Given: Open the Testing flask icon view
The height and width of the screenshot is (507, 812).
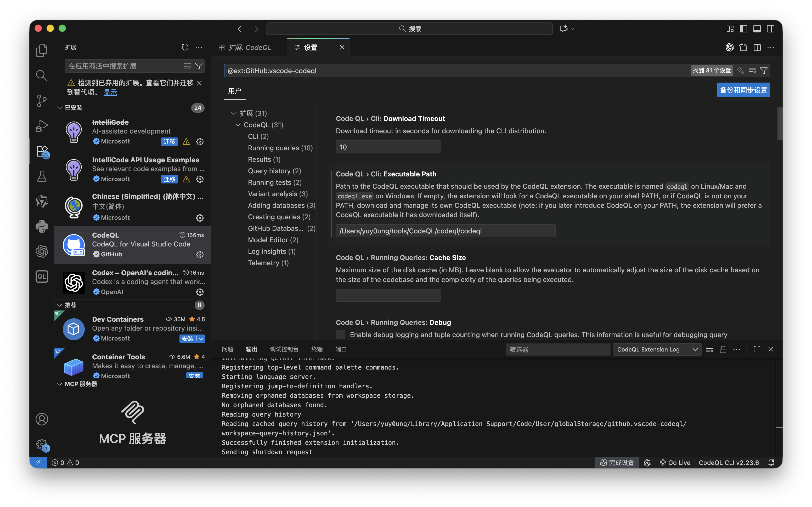Looking at the screenshot, I should coord(42,176).
